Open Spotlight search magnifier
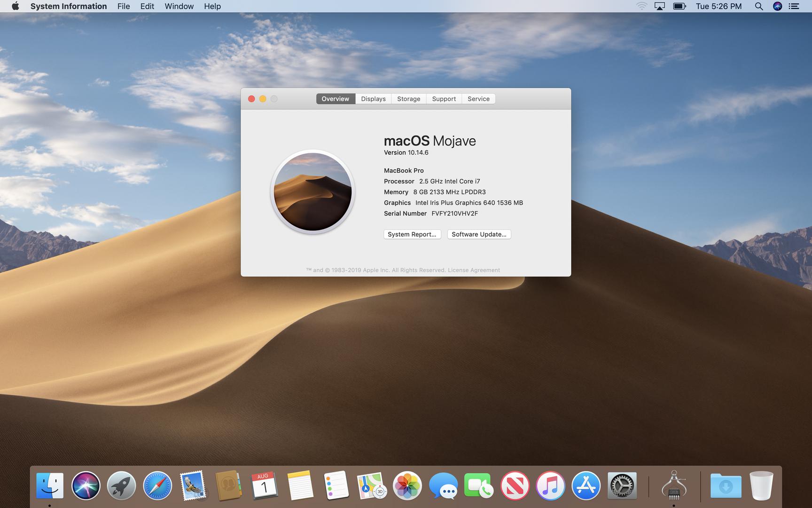 point(758,6)
